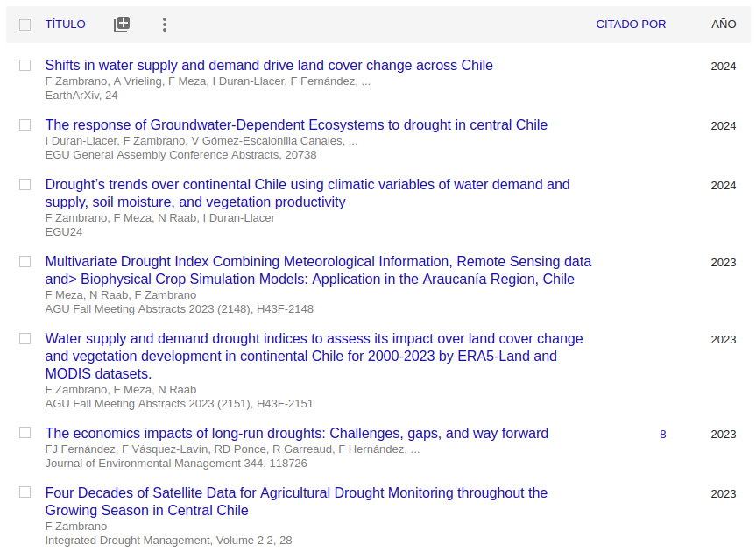The width and height of the screenshot is (756, 552).
Task: Click the add article plus icon
Action: (x=122, y=25)
